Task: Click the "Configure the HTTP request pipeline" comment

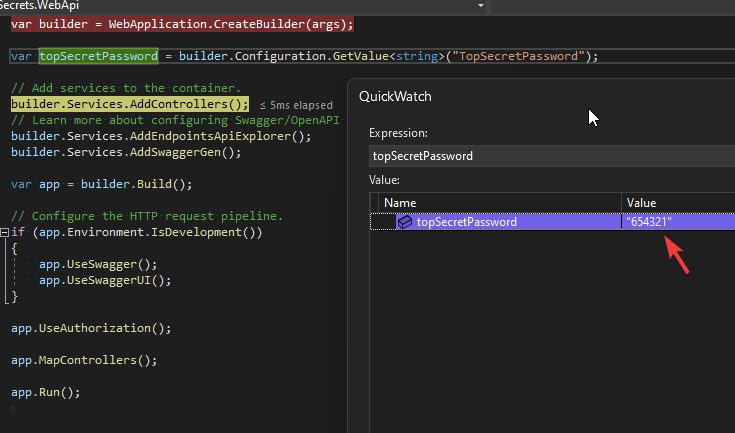Action: coord(147,216)
